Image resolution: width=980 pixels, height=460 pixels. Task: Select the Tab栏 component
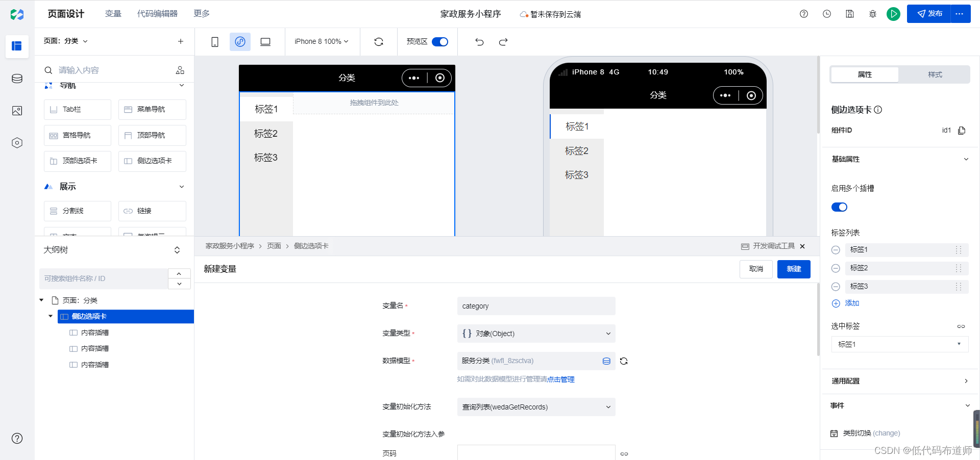point(78,110)
